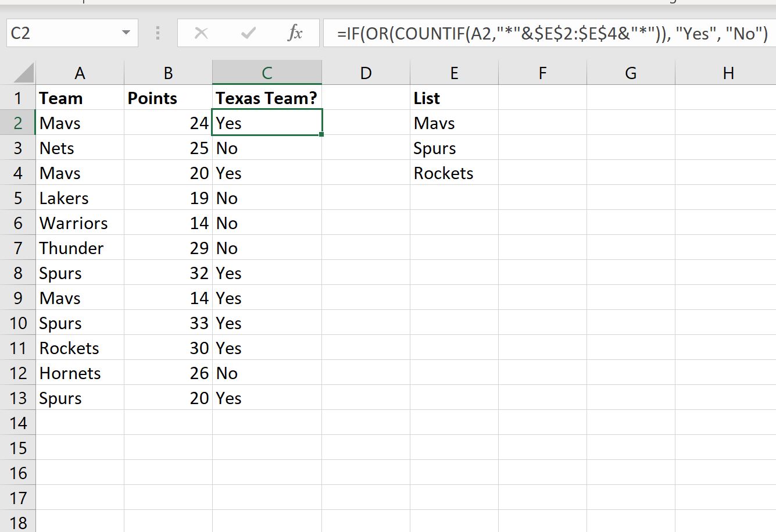Select the 'Rockets' cell in List column

454,173
